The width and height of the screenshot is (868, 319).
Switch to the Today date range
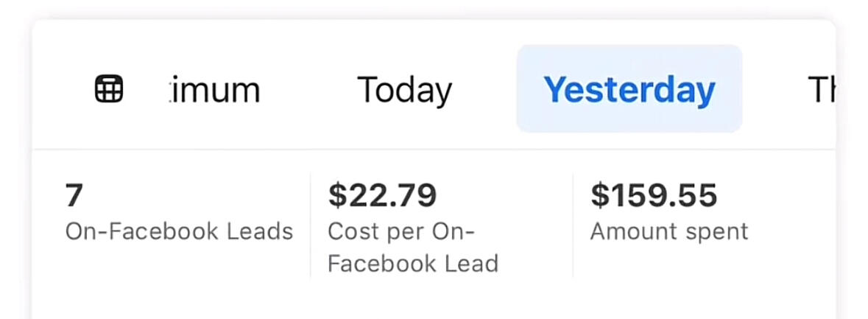tap(405, 91)
